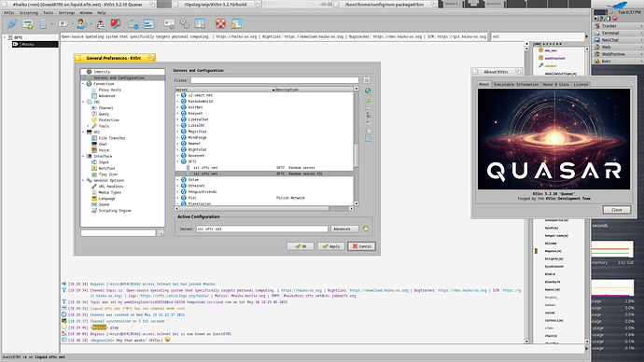This screenshot has width=644, height=362.
Task: Select Protection preferences page
Action: (x=109, y=119)
